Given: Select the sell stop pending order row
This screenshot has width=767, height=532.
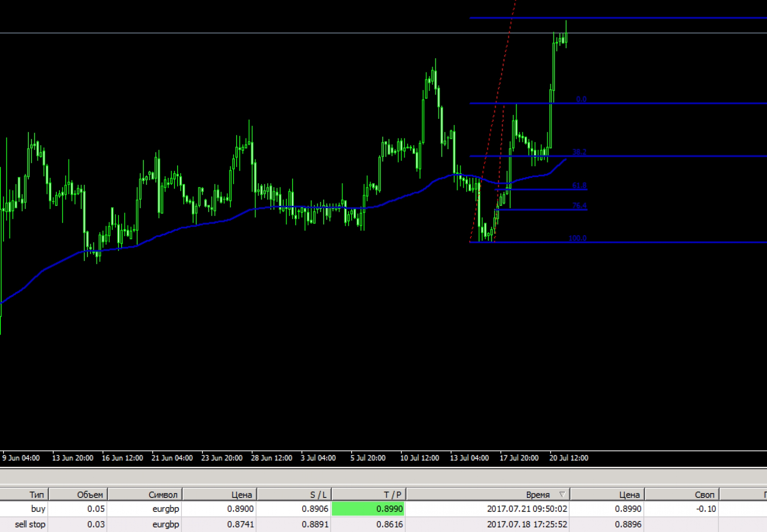Looking at the screenshot, I should 30,524.
